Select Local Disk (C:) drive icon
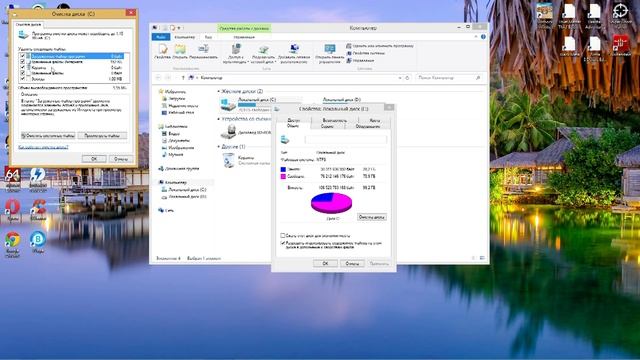The image size is (640, 360). [x=228, y=104]
